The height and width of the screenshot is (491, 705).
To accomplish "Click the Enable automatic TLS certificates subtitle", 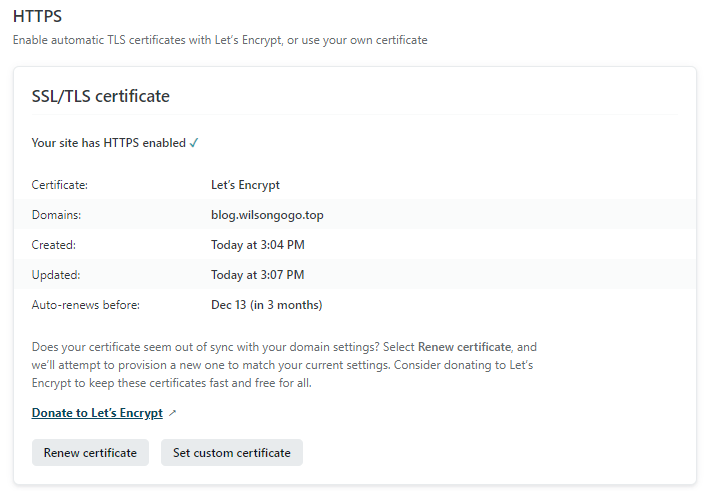I will [220, 40].
